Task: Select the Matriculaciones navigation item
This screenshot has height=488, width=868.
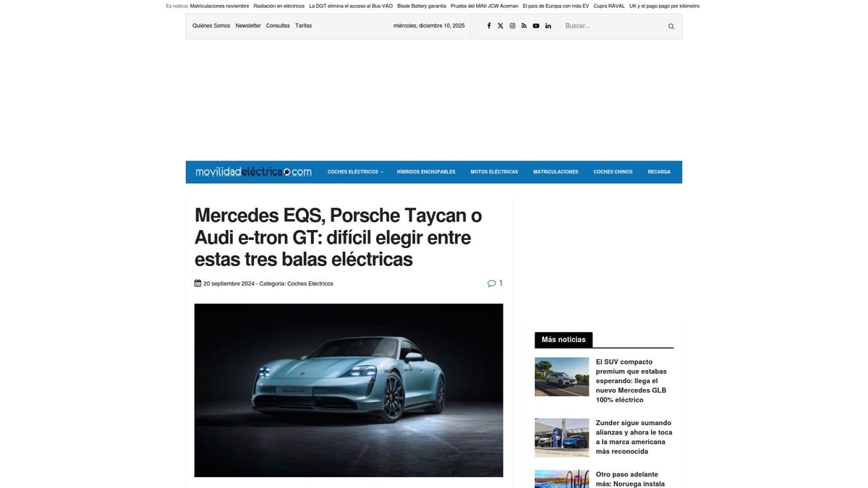Action: pyautogui.click(x=556, y=171)
